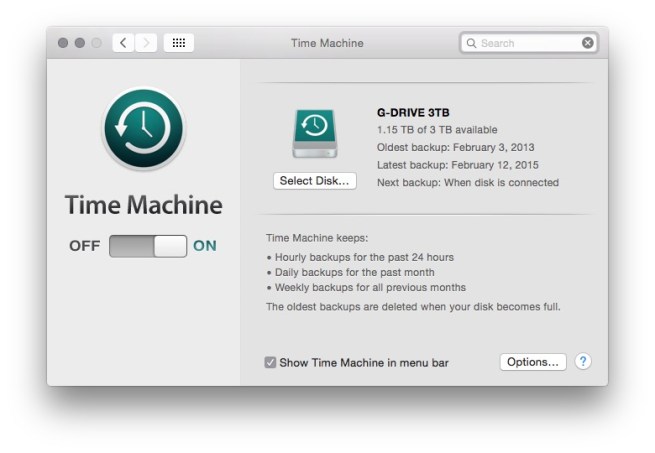Screen dimensions: 655x453
Task: Click the Select Disk... button
Action: click(315, 181)
